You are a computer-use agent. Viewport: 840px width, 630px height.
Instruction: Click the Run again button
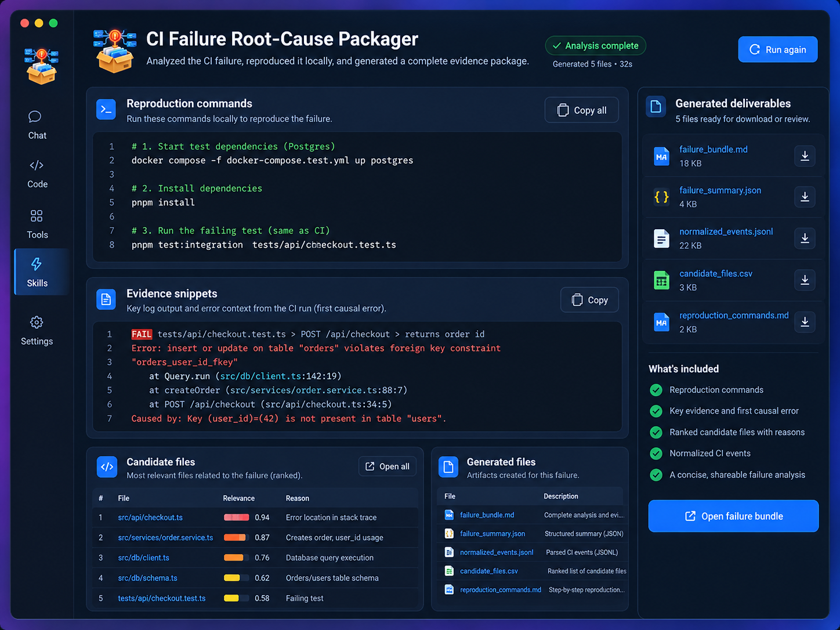pyautogui.click(x=778, y=49)
